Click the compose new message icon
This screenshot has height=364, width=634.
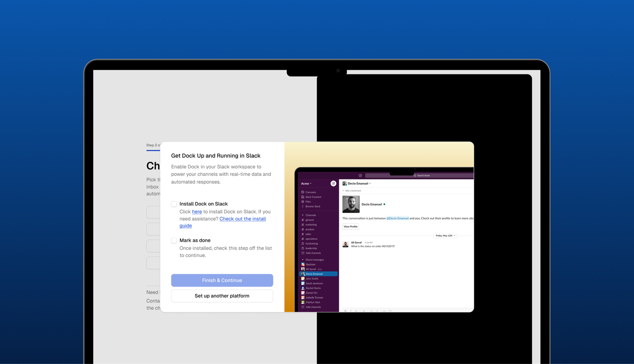click(333, 183)
